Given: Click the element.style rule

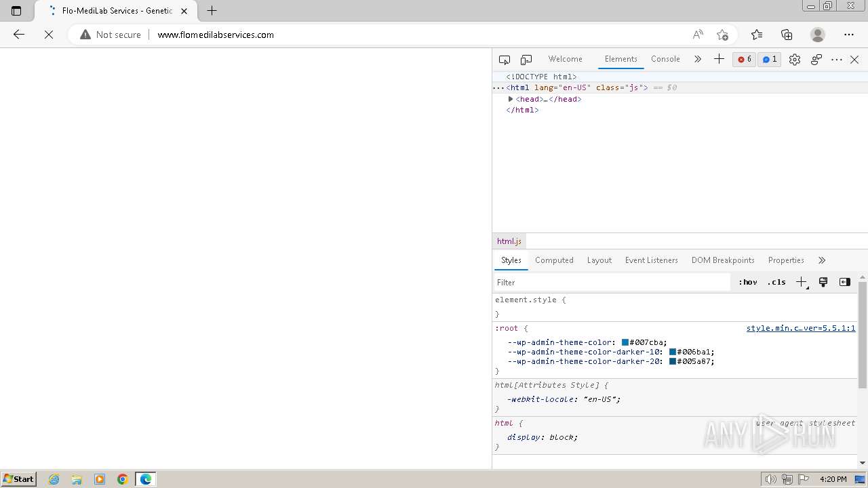Looking at the screenshot, I should [x=529, y=300].
